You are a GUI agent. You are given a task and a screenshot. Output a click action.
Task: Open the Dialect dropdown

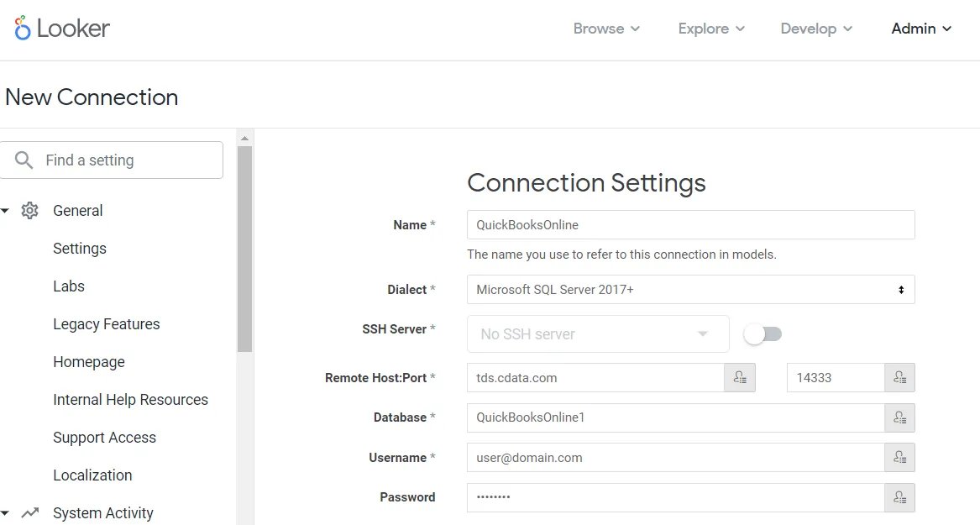(x=690, y=290)
